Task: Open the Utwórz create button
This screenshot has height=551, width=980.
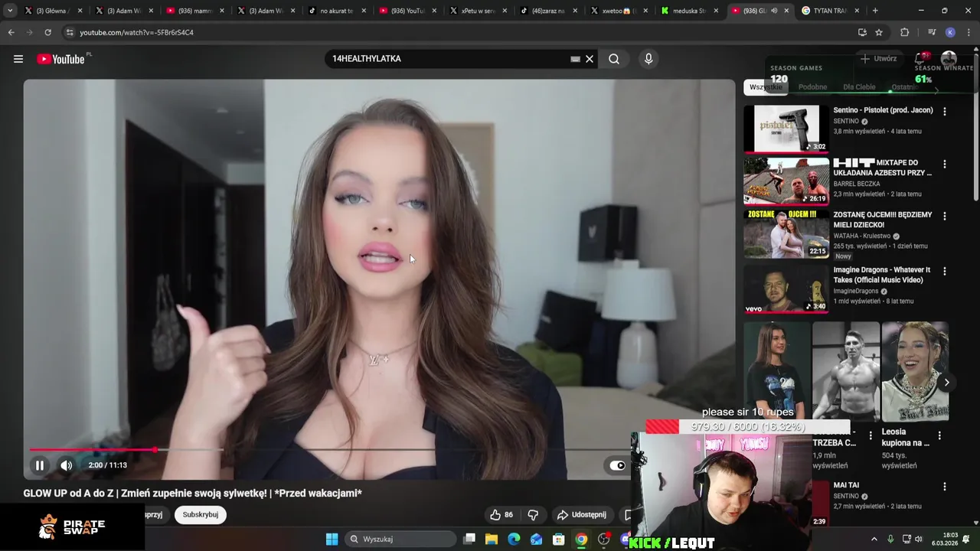Action: coord(878,59)
